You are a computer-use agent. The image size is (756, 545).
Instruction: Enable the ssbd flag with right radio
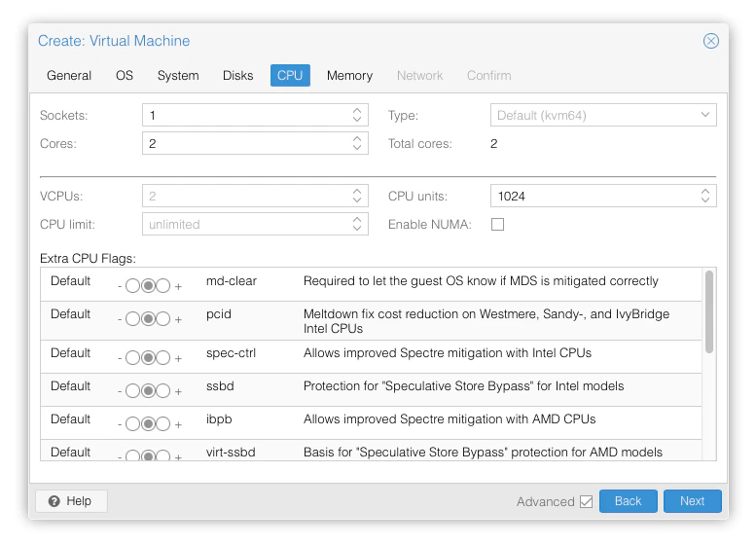tap(163, 391)
